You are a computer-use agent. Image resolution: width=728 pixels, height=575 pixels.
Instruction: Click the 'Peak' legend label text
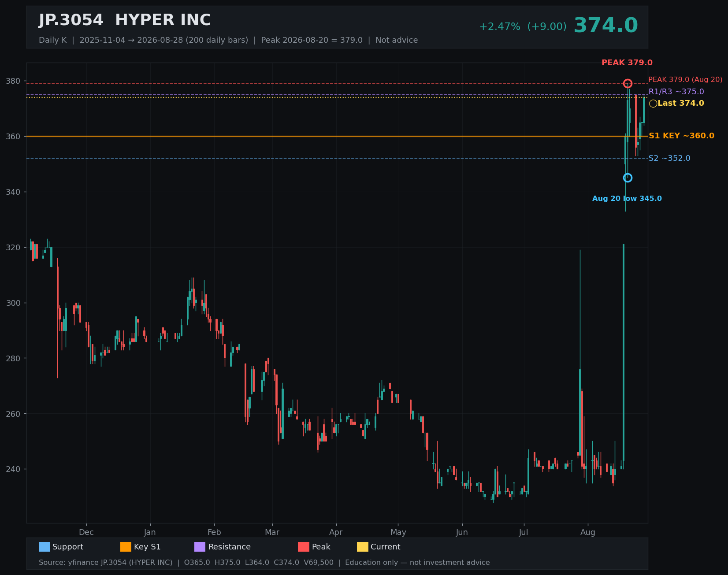click(x=321, y=547)
